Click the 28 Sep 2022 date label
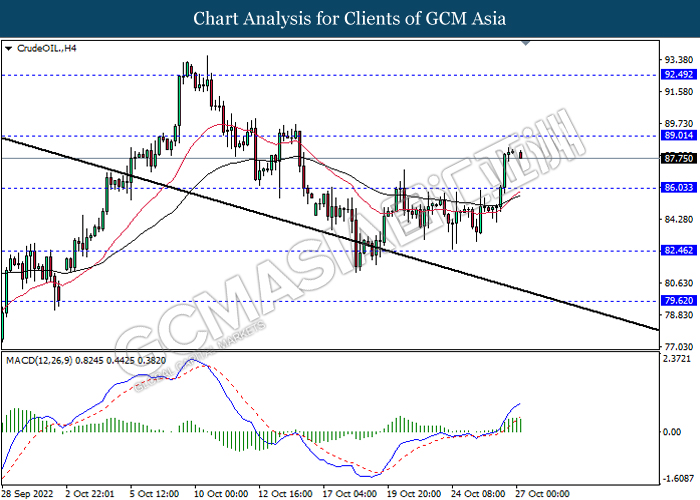 pyautogui.click(x=27, y=494)
